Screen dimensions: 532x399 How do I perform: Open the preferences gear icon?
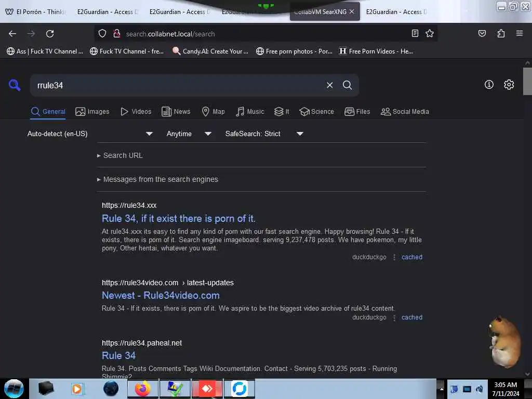coord(509,85)
